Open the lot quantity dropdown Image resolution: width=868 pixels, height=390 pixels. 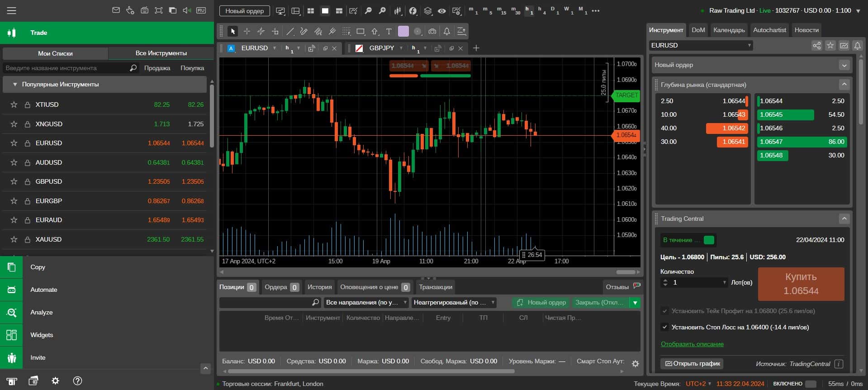click(x=724, y=282)
